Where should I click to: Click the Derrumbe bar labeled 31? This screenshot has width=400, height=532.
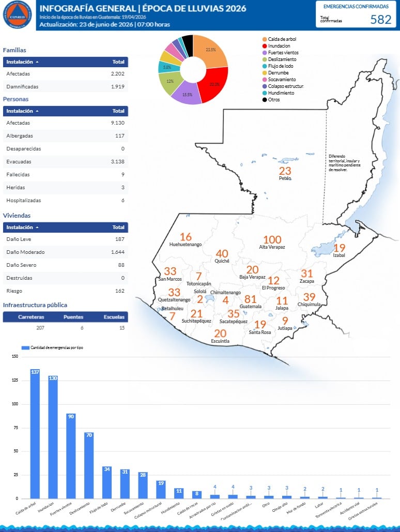pyautogui.click(x=125, y=484)
